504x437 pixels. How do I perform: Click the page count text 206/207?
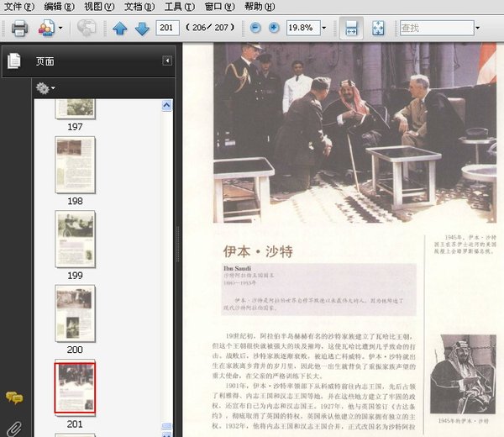pyautogui.click(x=210, y=28)
